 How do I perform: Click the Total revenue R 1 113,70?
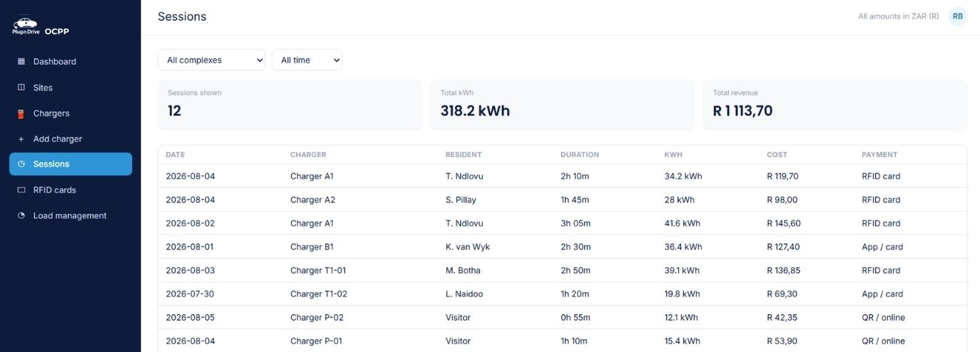point(742,111)
